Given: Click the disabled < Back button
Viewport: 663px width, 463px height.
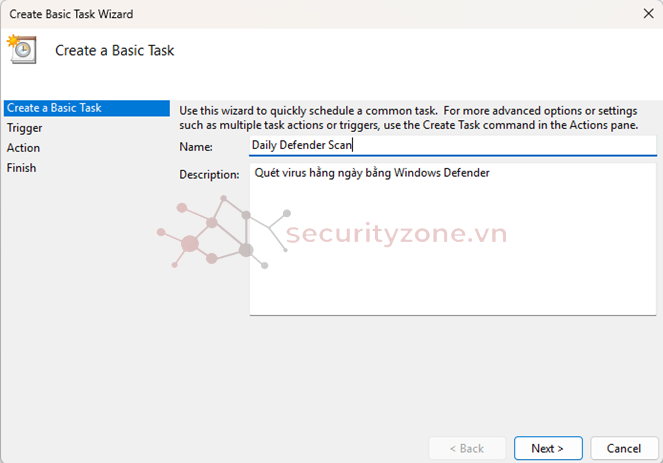Looking at the screenshot, I should [467, 448].
